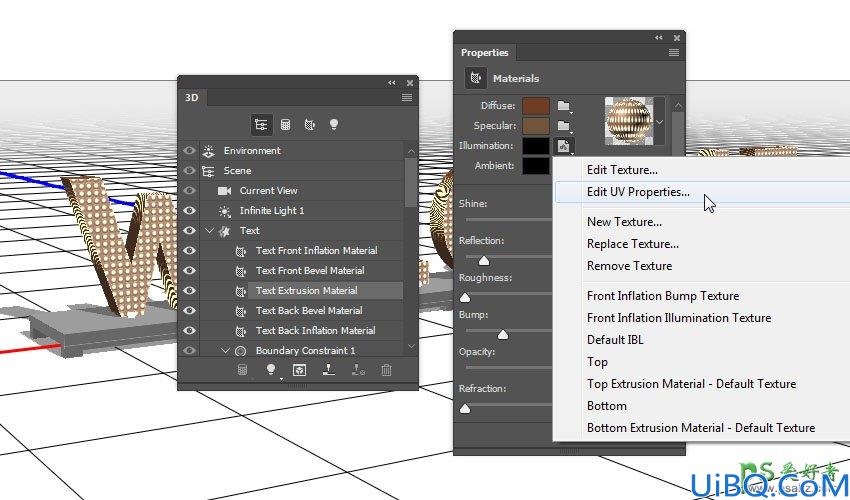This screenshot has width=850, height=500.
Task: Click the Illumination texture menu icon
Action: point(564,146)
